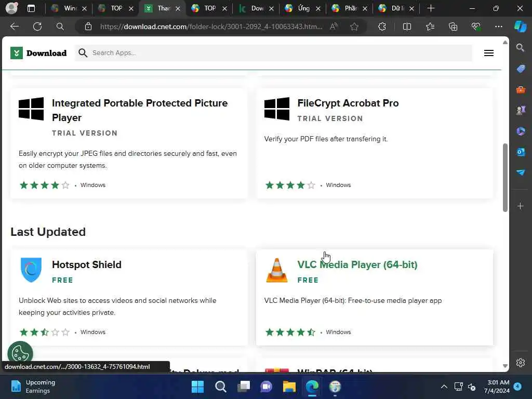Image resolution: width=532 pixels, height=399 pixels.
Task: Toggle Read aloud icon in the address bar
Action: [334, 26]
